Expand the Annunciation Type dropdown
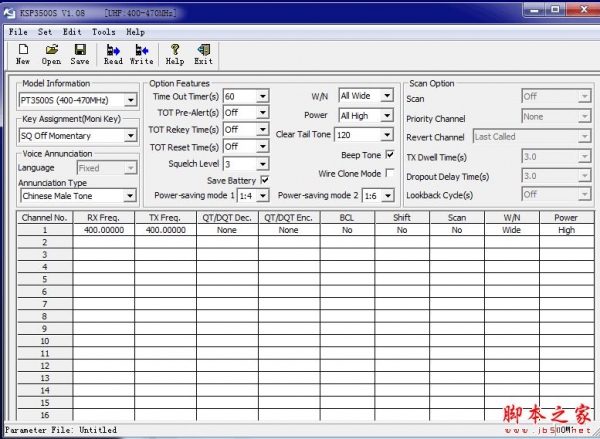 tap(130, 196)
